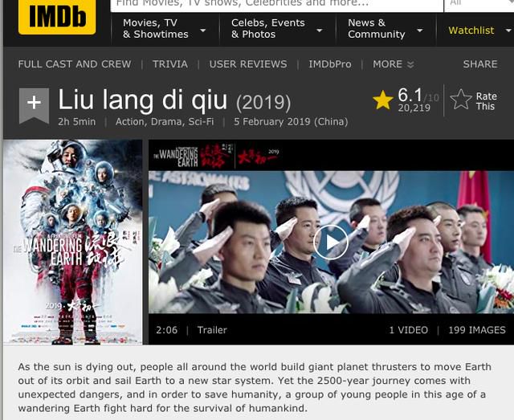Click the yellow rating star
The image size is (514, 420).
[382, 100]
